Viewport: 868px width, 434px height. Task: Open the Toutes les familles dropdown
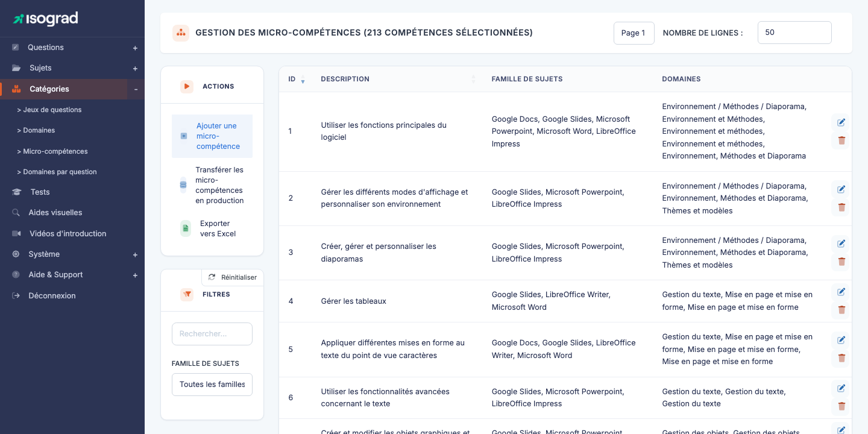(212, 385)
